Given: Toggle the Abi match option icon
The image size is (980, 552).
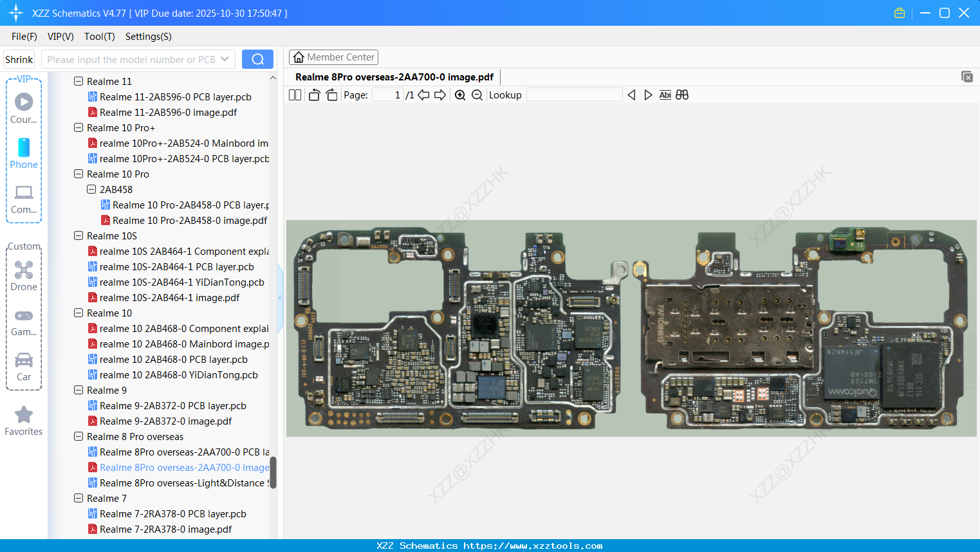Looking at the screenshot, I should (665, 95).
